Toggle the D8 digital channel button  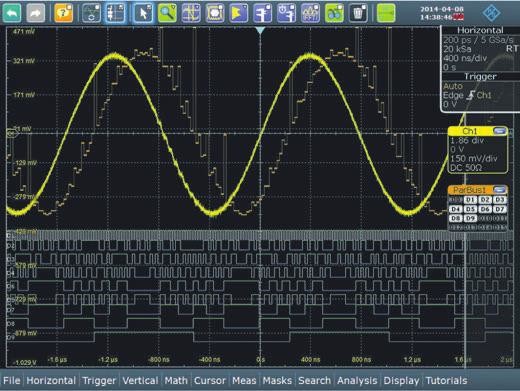pos(455,218)
